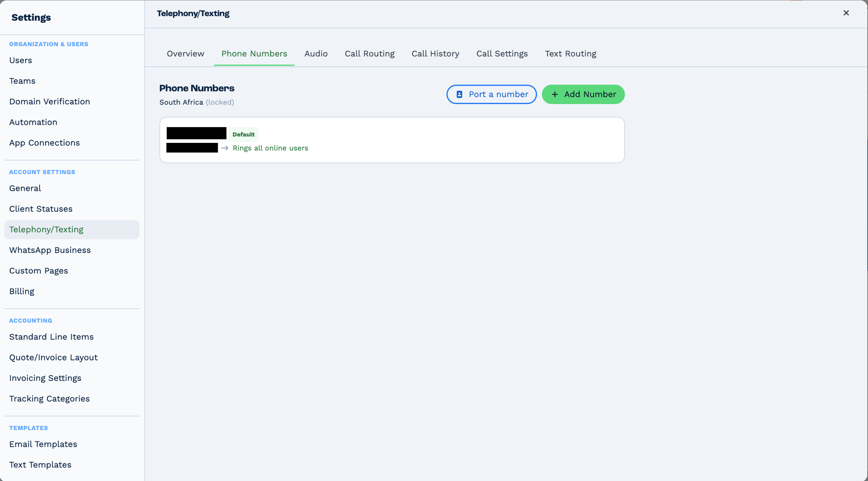Open Email Templates settings
Viewport: 868px width, 481px height.
tap(72, 444)
